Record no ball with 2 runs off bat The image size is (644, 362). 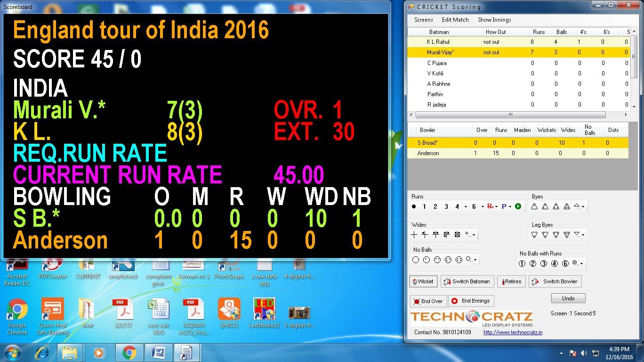532,264
